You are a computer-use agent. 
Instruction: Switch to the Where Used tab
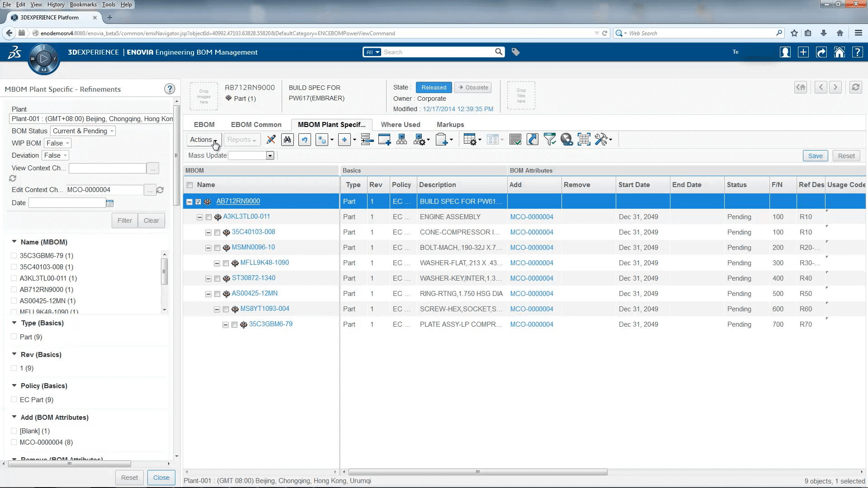(401, 125)
